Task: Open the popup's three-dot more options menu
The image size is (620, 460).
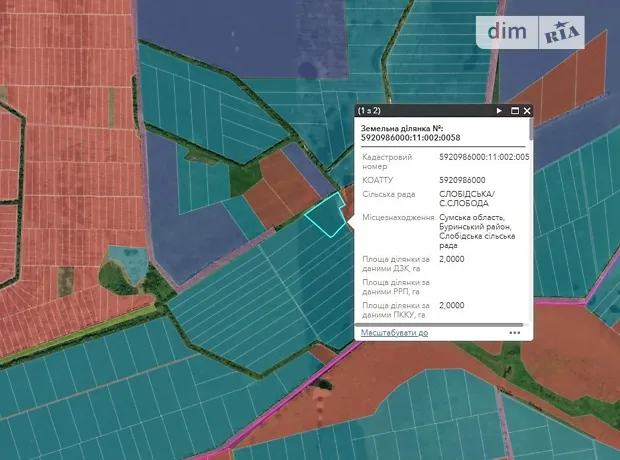Action: tap(514, 333)
